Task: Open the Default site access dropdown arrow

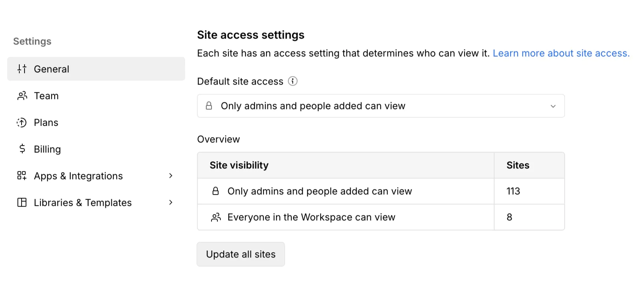Action: click(x=553, y=106)
